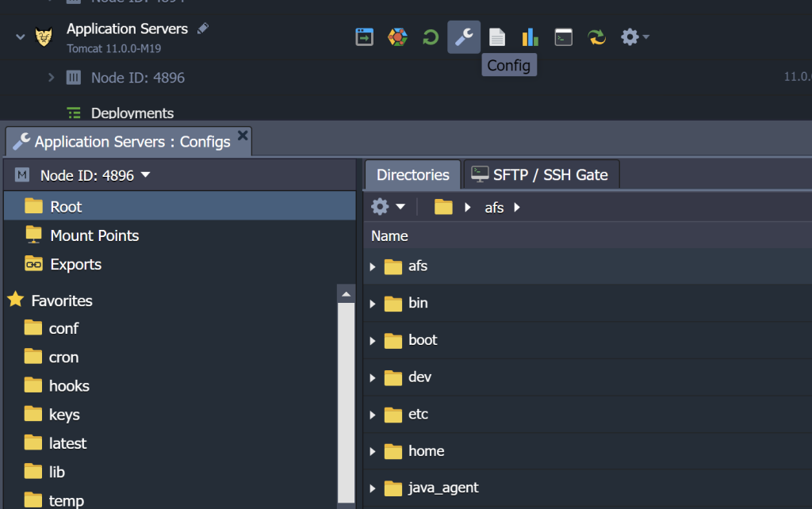Image resolution: width=812 pixels, height=509 pixels.
Task: Click the Favorites star header
Action: pyautogui.click(x=50, y=300)
